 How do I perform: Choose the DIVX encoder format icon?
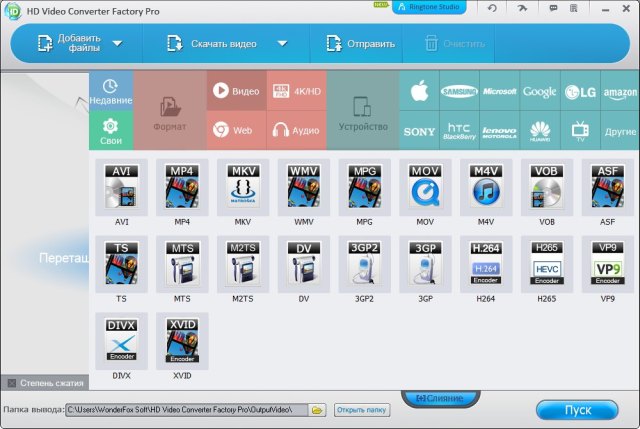tap(122, 341)
